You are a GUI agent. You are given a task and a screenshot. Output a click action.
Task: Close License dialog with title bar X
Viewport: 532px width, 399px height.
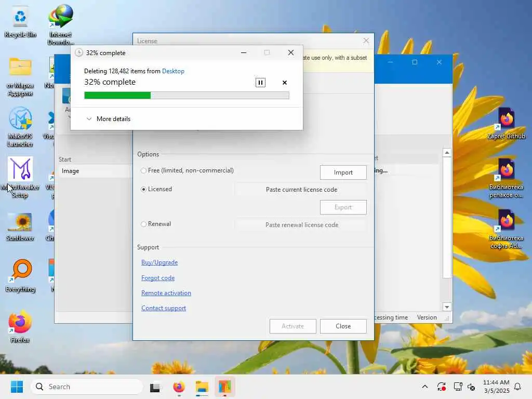pos(366,41)
